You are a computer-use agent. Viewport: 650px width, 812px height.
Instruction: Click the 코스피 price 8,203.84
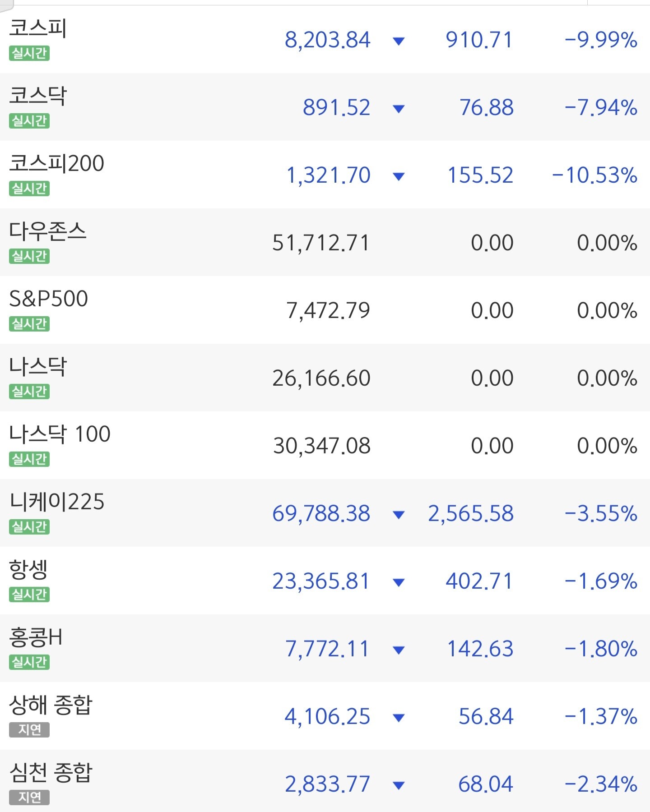327,40
